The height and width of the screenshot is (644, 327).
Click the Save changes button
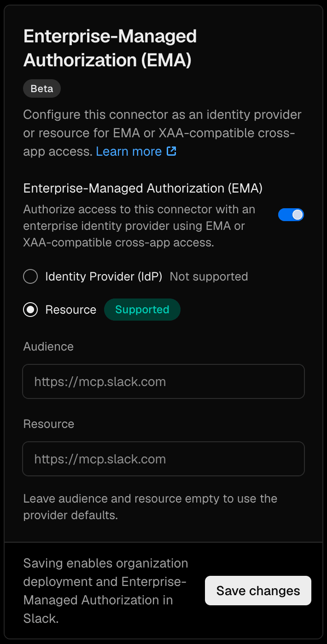pos(258,591)
